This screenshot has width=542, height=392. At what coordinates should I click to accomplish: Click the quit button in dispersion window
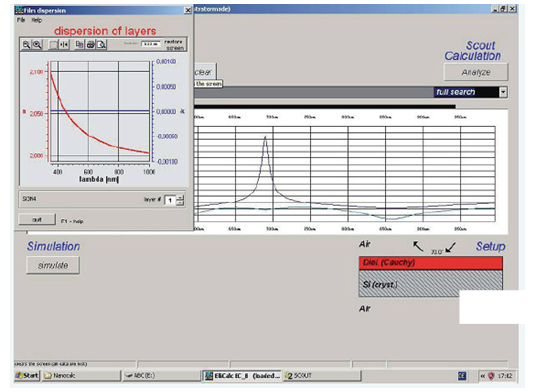coord(37,220)
